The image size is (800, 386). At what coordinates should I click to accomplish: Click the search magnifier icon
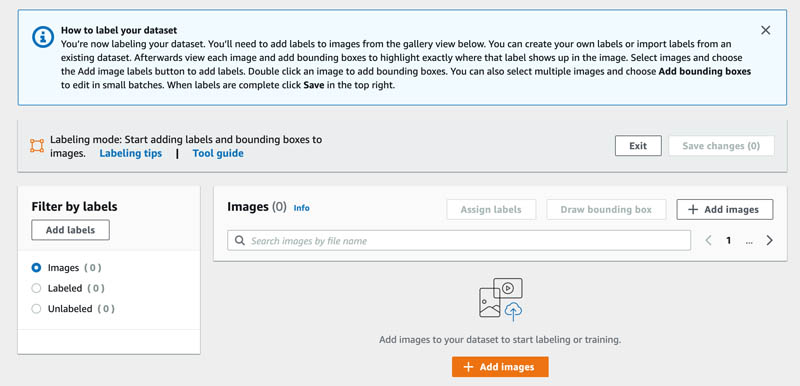tap(239, 240)
